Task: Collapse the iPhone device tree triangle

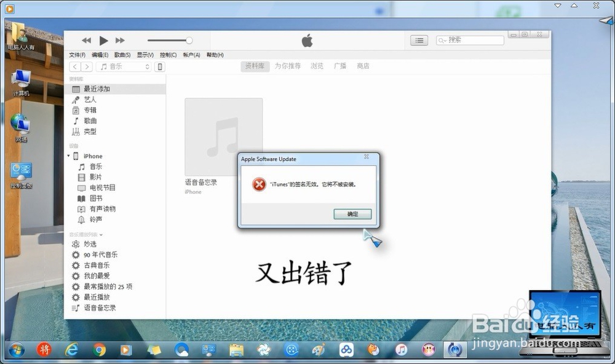Action: pos(69,156)
